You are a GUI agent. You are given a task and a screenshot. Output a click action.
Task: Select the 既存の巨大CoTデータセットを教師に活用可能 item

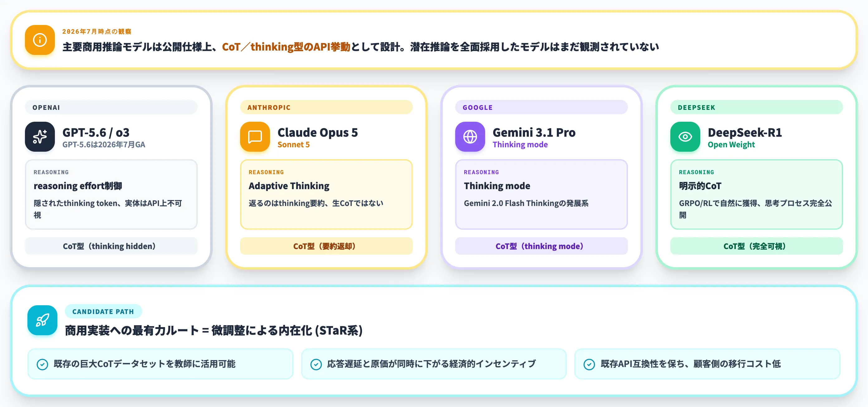pos(160,364)
